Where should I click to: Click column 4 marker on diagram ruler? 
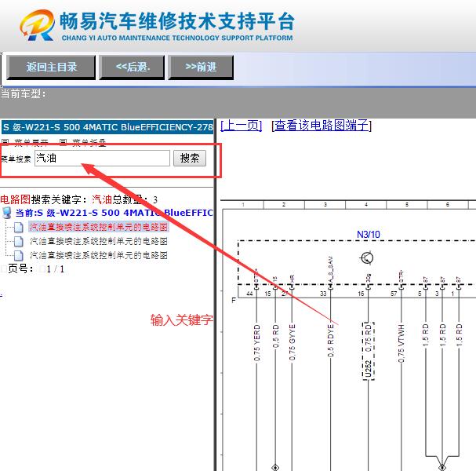tap(366, 205)
